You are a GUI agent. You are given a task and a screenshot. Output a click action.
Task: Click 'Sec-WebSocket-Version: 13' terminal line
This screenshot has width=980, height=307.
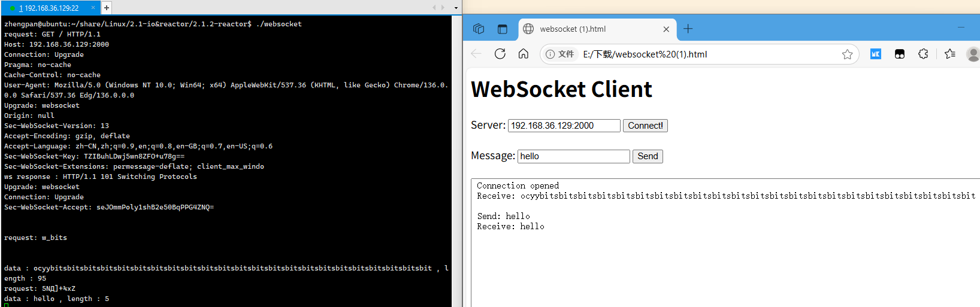[56, 126]
